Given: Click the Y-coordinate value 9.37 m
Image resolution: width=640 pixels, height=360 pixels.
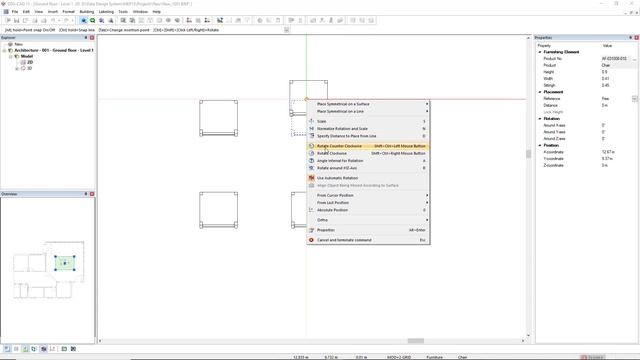Looking at the screenshot, I should point(607,158).
